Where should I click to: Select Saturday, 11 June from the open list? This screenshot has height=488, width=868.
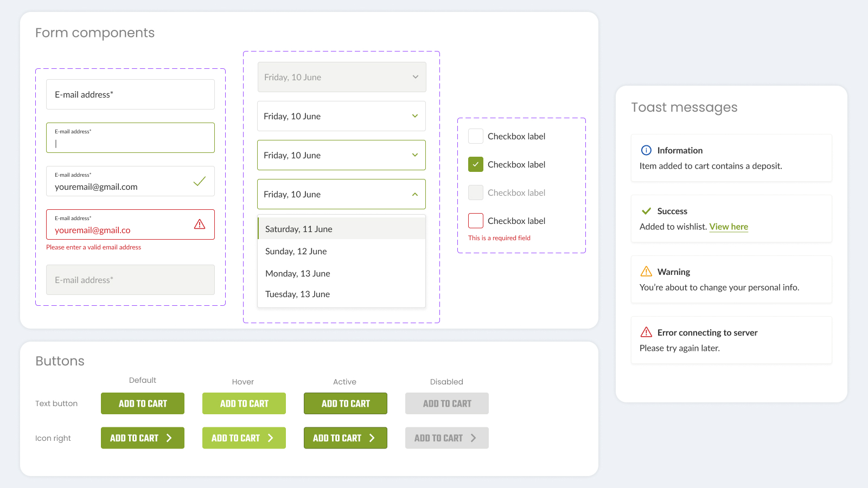(298, 229)
